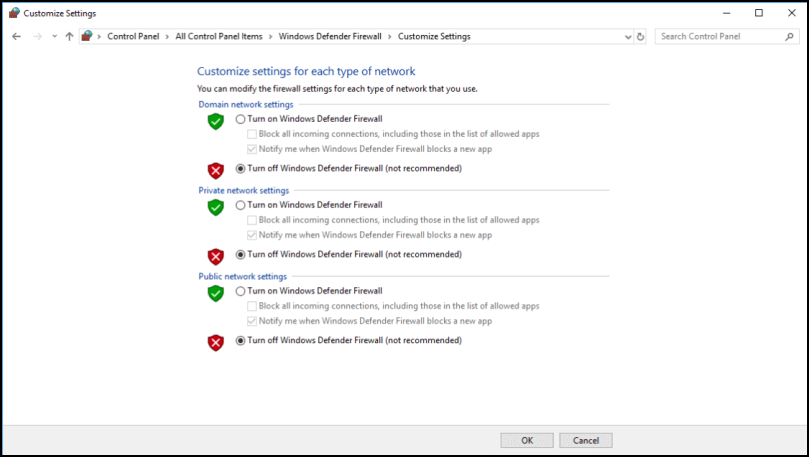
Task: Check Block all incoming connections under Public
Action: (252, 306)
